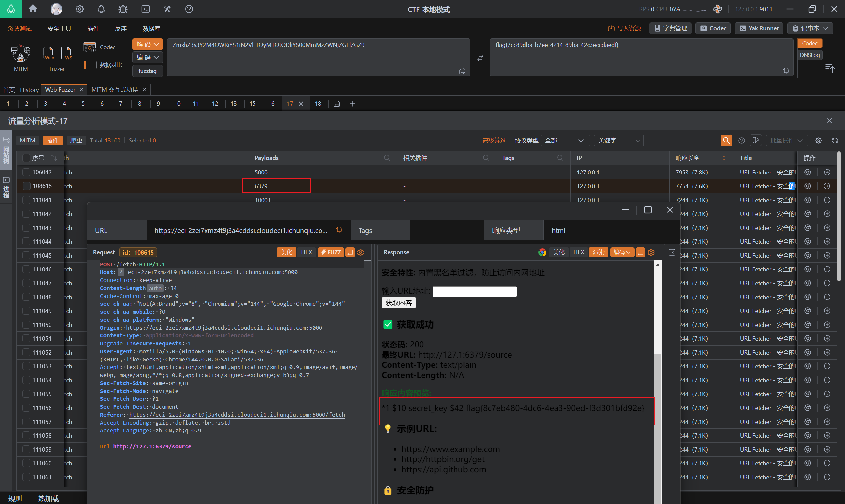
Task: Open the Response 编码 dropdown
Action: [622, 252]
